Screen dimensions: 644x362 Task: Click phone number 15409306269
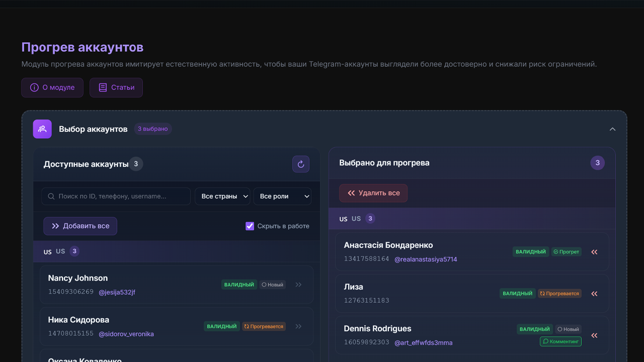71,292
